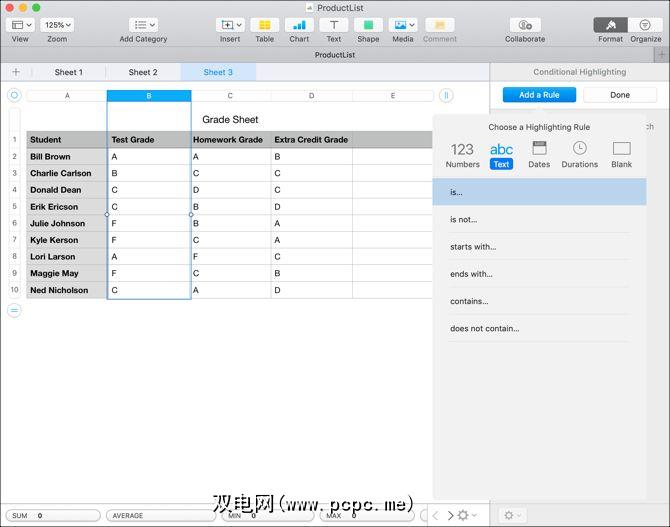
Task: Click the add-column handle icon
Action: tap(446, 95)
